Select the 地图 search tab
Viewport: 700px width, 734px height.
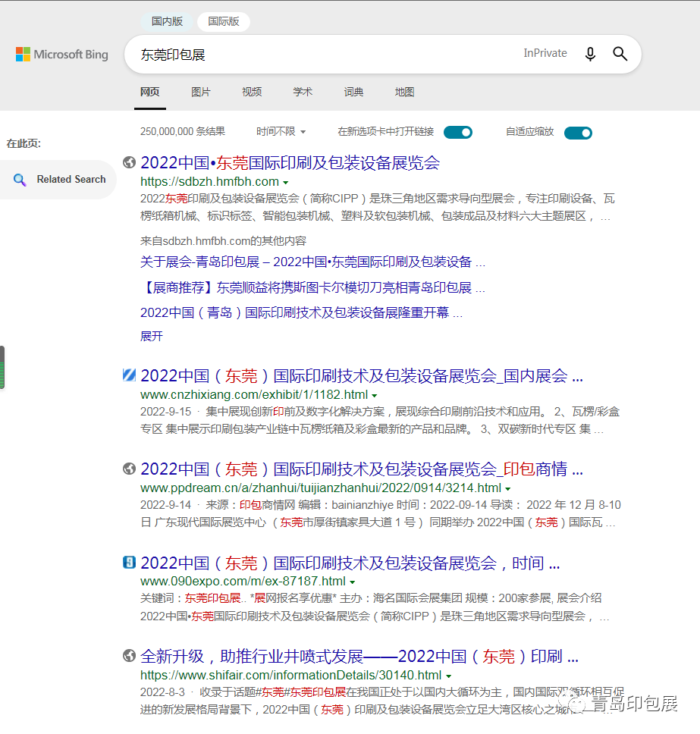tap(404, 92)
